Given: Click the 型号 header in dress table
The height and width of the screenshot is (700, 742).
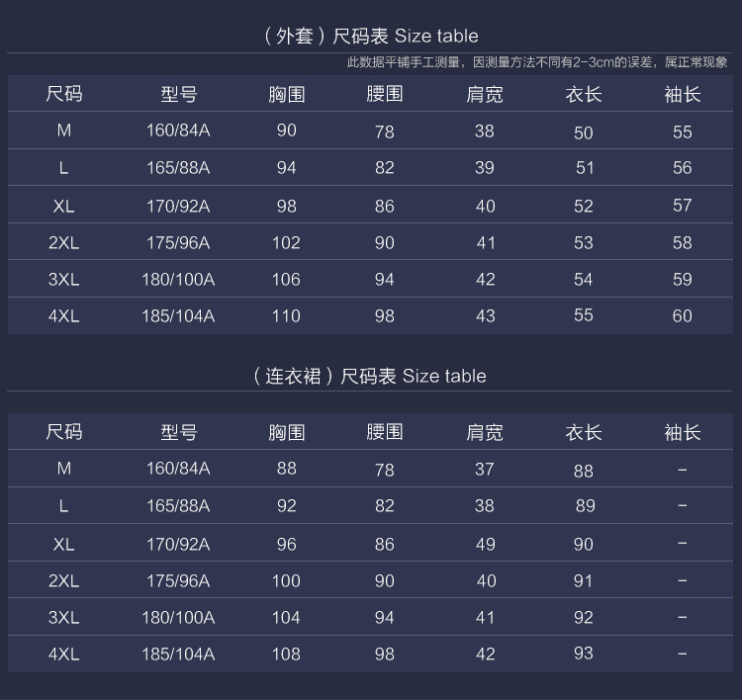Looking at the screenshot, I should coord(179,432).
